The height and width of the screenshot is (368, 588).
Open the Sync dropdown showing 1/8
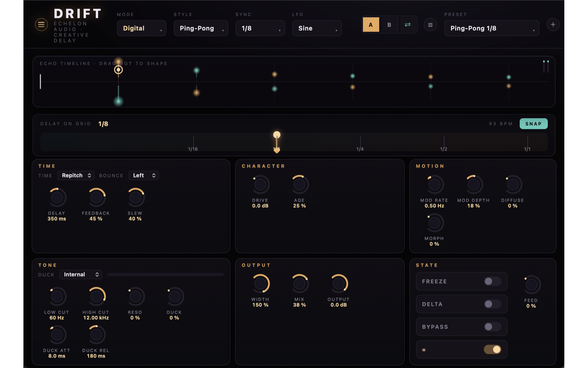pyautogui.click(x=260, y=28)
